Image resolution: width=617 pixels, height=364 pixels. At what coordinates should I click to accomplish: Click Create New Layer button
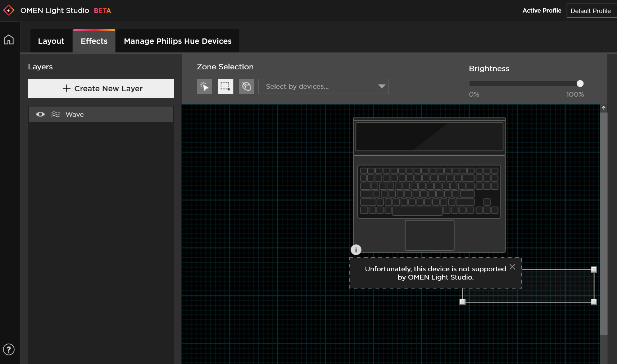pyautogui.click(x=101, y=88)
